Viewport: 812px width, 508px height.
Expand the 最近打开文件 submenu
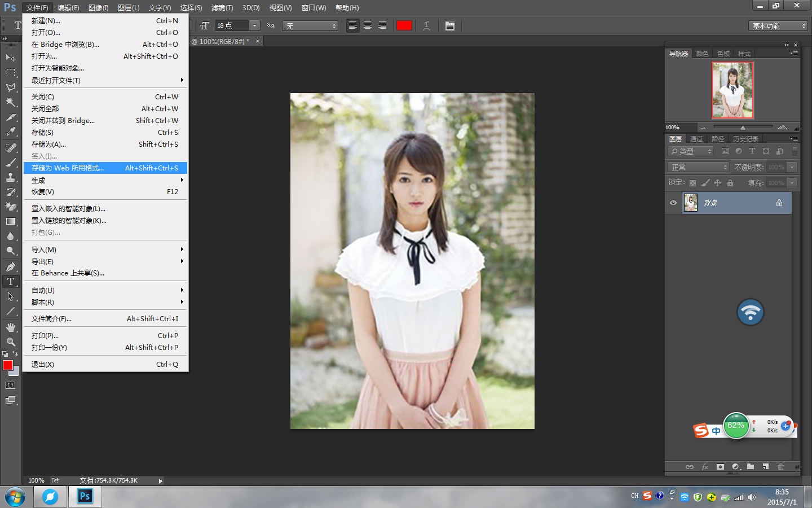pos(105,80)
